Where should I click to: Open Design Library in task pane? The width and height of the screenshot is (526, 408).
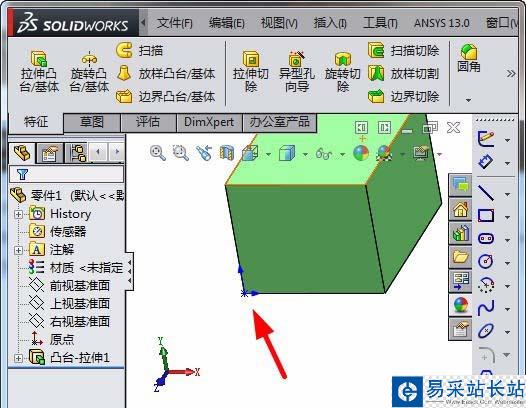click(x=461, y=233)
